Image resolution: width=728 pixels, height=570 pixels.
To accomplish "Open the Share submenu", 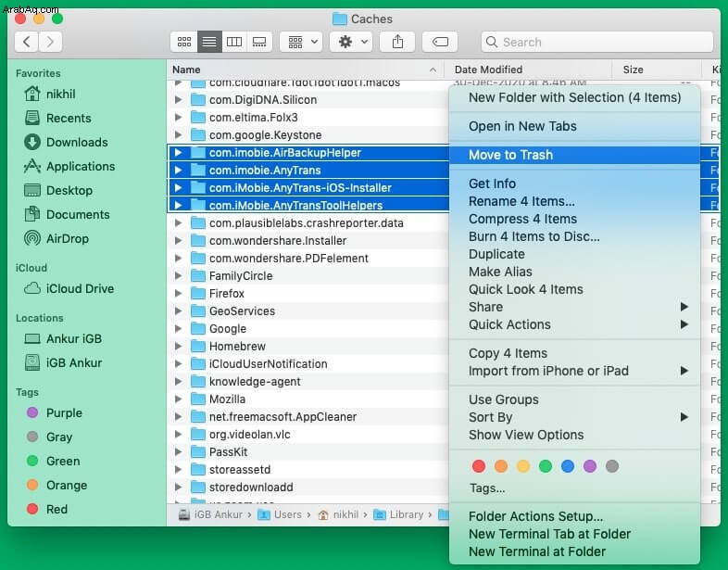I will pos(574,307).
